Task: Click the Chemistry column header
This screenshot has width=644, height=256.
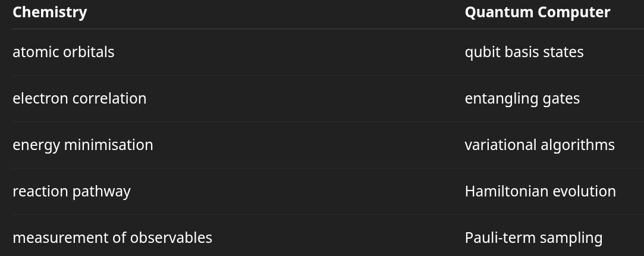Action: pos(50,13)
